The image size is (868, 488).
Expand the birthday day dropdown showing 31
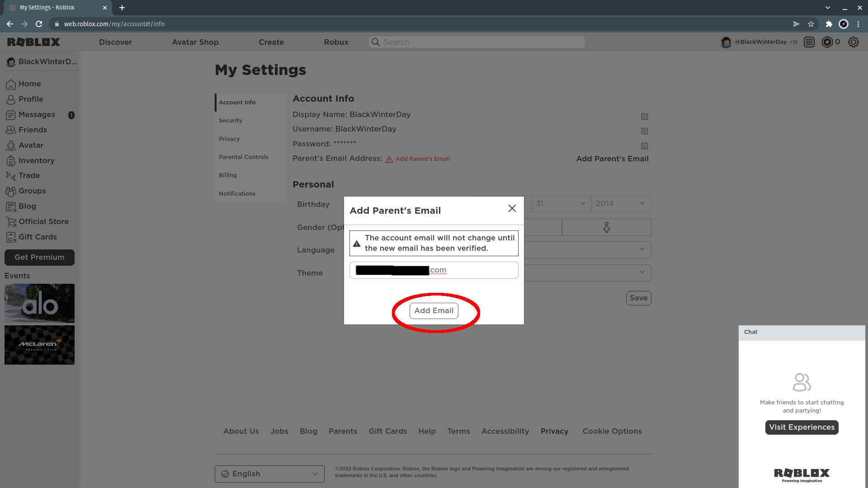pos(561,204)
